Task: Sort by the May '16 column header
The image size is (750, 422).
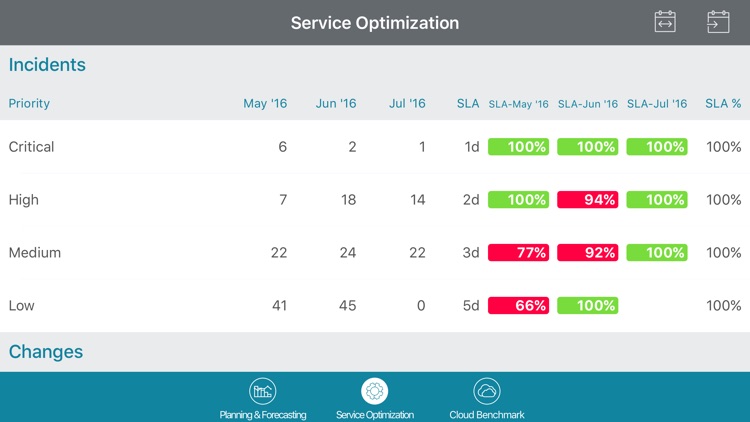Action: [265, 103]
